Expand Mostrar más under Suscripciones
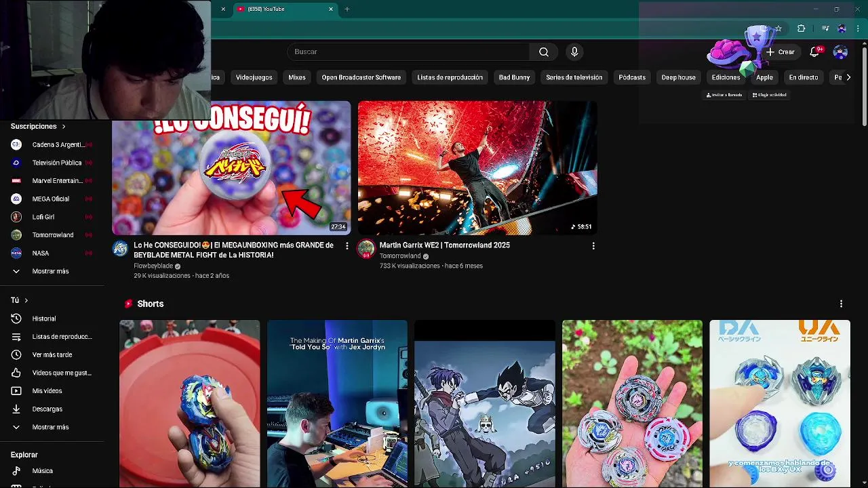The image size is (868, 488). tap(52, 271)
